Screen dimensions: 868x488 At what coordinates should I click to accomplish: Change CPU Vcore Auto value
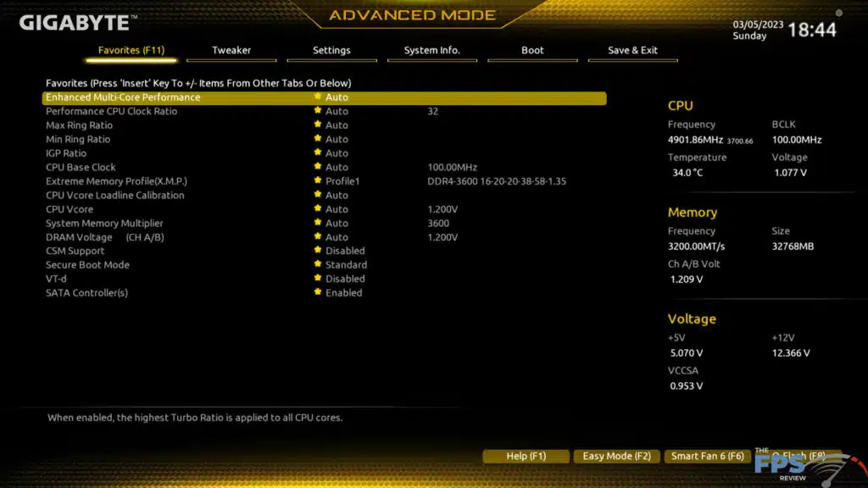[337, 209]
